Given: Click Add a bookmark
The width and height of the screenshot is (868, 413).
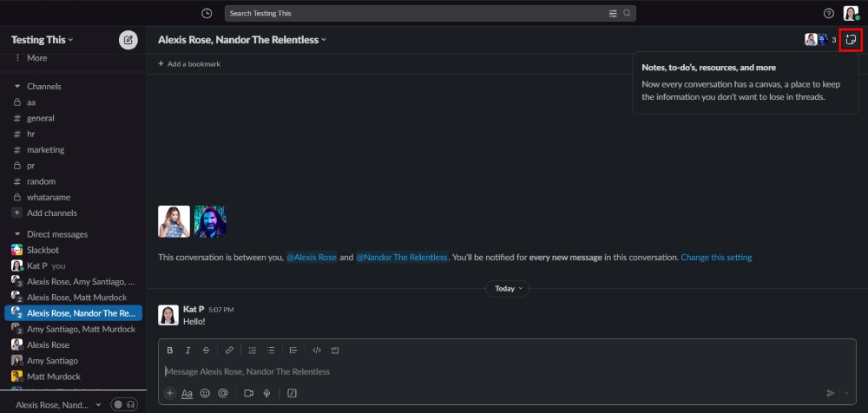Looking at the screenshot, I should point(189,63).
